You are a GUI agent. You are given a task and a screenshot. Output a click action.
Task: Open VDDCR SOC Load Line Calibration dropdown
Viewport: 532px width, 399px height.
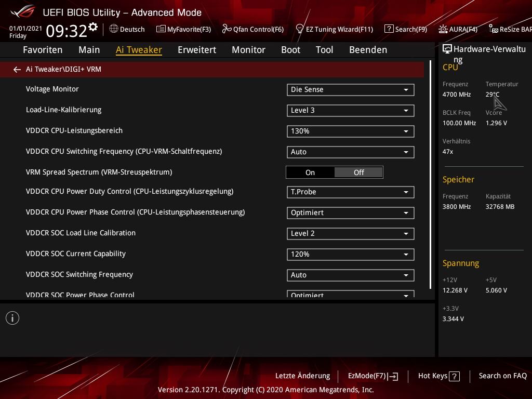click(x=351, y=233)
